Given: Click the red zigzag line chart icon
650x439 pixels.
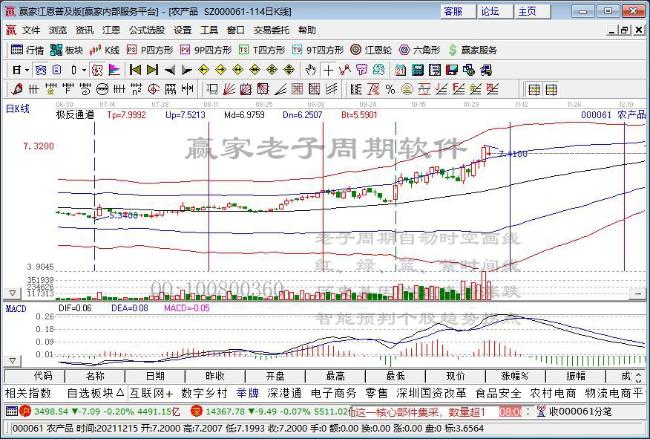Looking at the screenshot, I should (x=344, y=70).
